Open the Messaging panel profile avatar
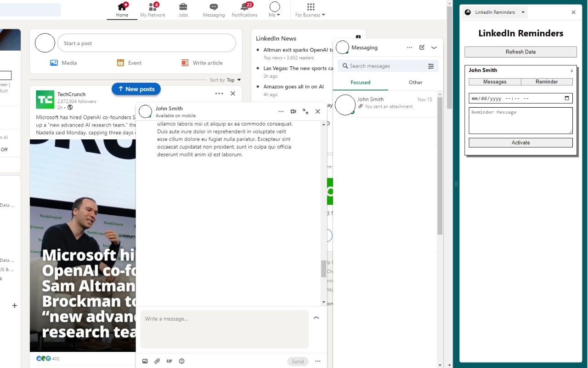Viewport: 588px width, 368px height. 342,47
